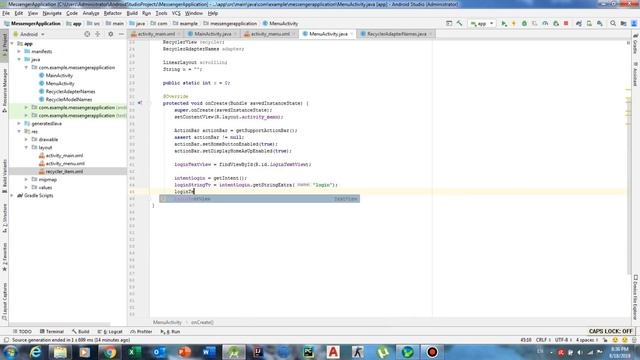Open the Build tool window button
Viewport: 640px width, 360px height.
tap(81, 331)
